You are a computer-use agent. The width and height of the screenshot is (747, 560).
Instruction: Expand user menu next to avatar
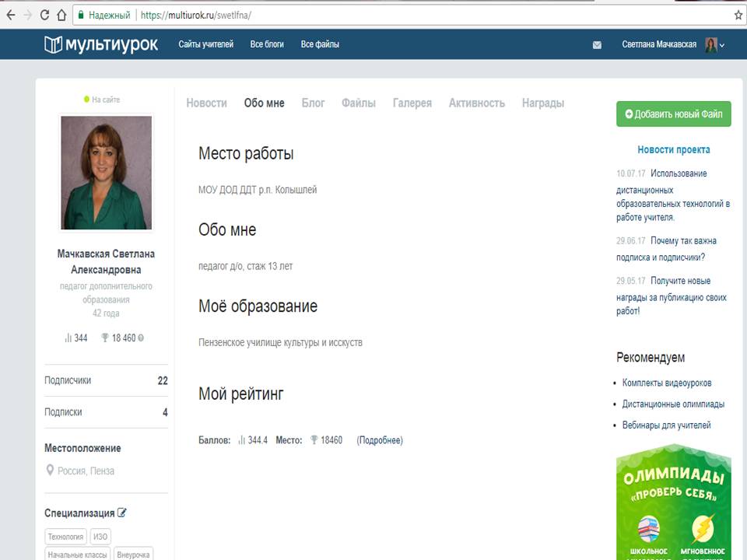(x=722, y=46)
